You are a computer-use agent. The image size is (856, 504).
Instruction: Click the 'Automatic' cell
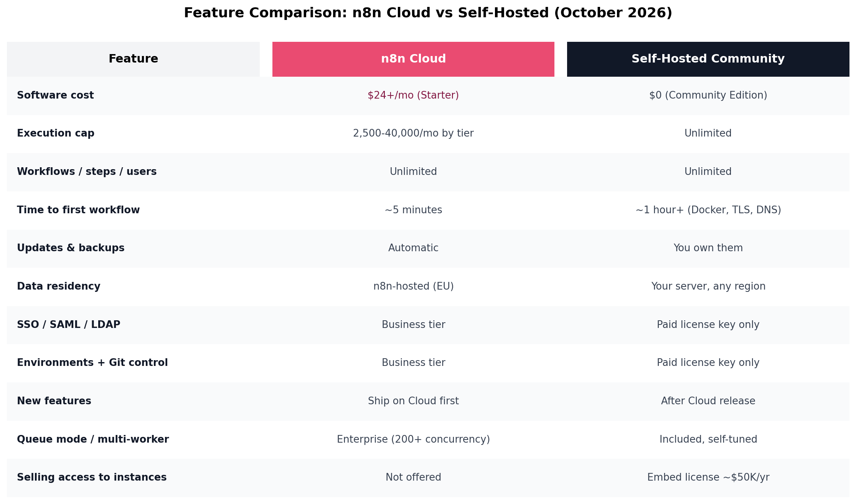(x=413, y=248)
